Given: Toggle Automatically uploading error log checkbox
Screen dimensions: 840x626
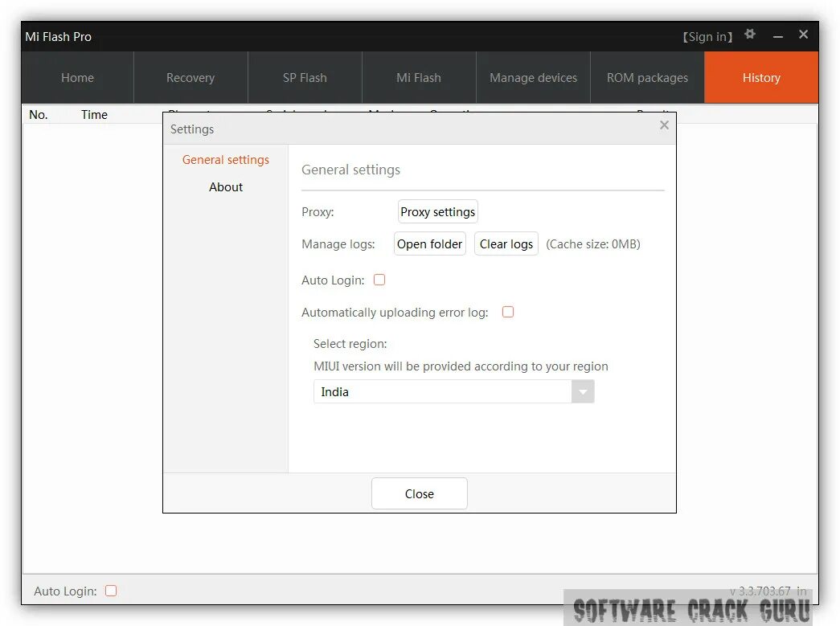Looking at the screenshot, I should [508, 312].
